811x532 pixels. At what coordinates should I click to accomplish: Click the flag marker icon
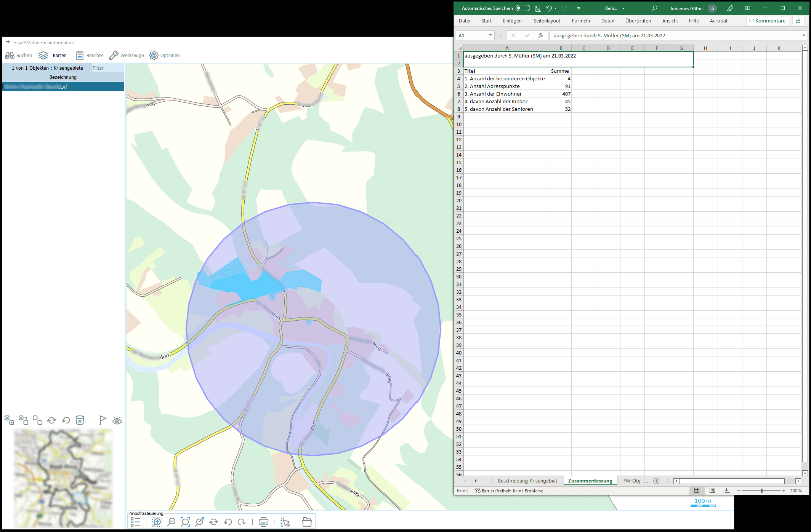click(x=103, y=420)
